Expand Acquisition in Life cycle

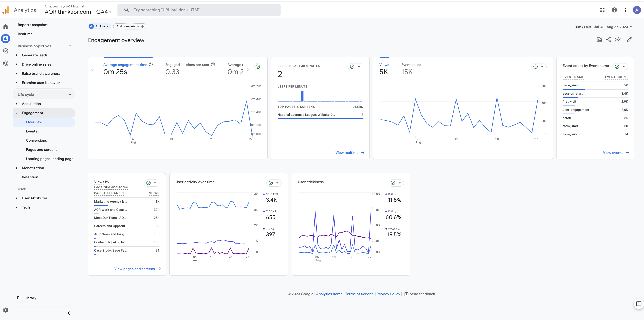(17, 104)
